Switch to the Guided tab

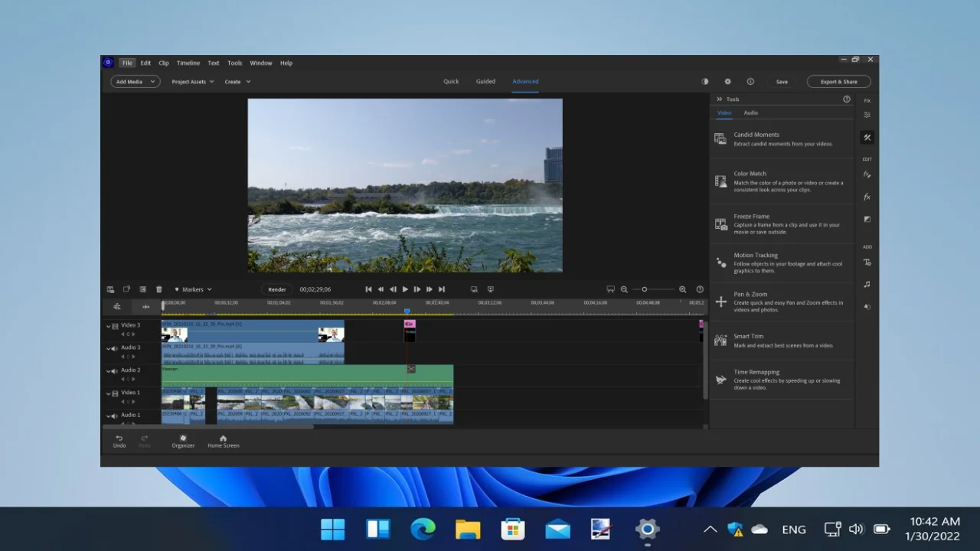[485, 81]
